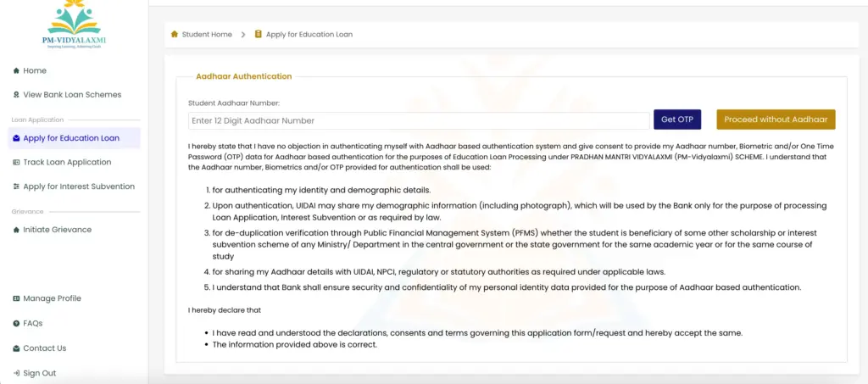The width and height of the screenshot is (868, 384).
Task: Click 'The information provided above is correct.' text
Action: pyautogui.click(x=294, y=344)
